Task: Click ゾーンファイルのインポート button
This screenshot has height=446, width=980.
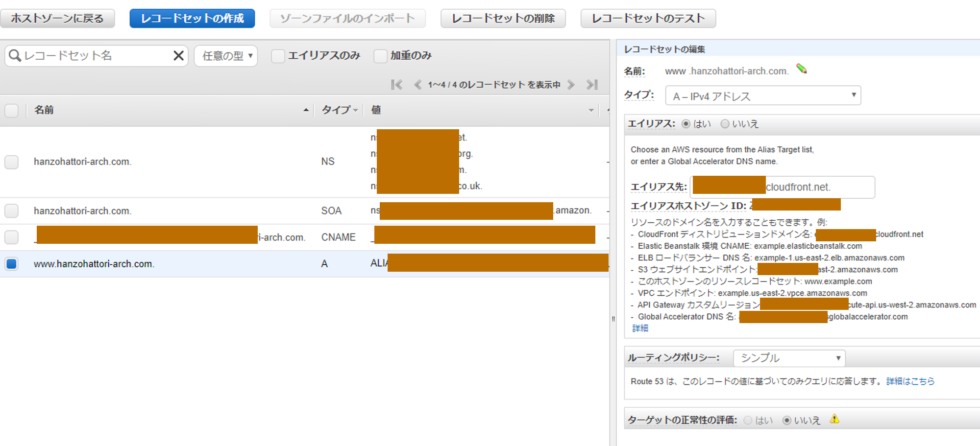Action: coord(347,19)
